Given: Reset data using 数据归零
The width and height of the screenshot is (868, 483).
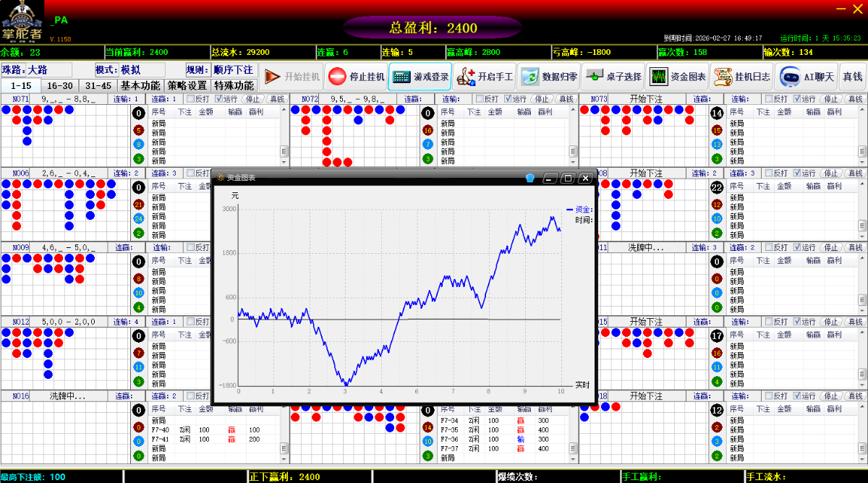Looking at the screenshot, I should [x=549, y=77].
